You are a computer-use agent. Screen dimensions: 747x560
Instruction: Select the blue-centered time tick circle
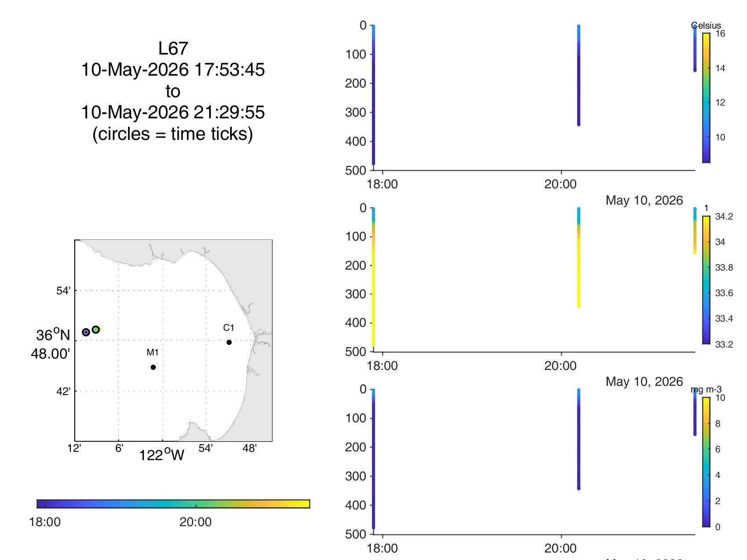(x=86, y=332)
